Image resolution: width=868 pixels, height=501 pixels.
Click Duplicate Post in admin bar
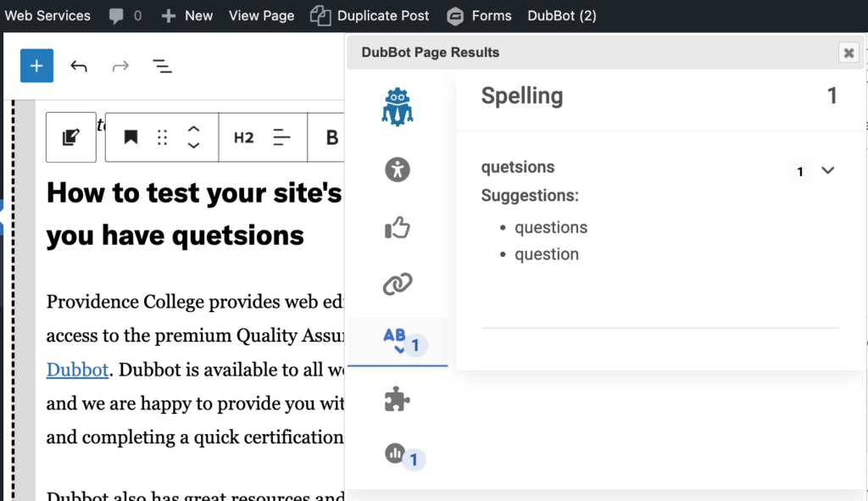click(370, 15)
